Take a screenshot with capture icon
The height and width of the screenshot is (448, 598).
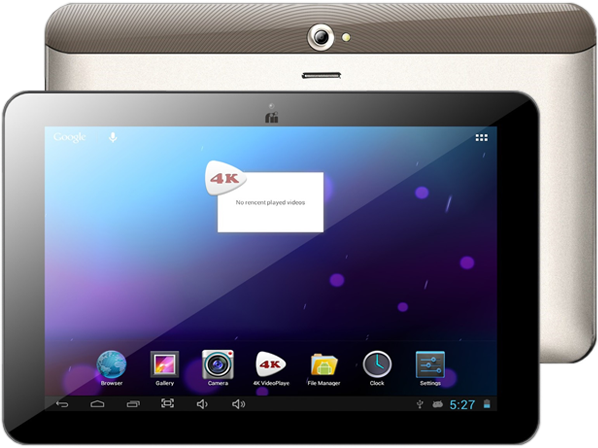tap(167, 403)
